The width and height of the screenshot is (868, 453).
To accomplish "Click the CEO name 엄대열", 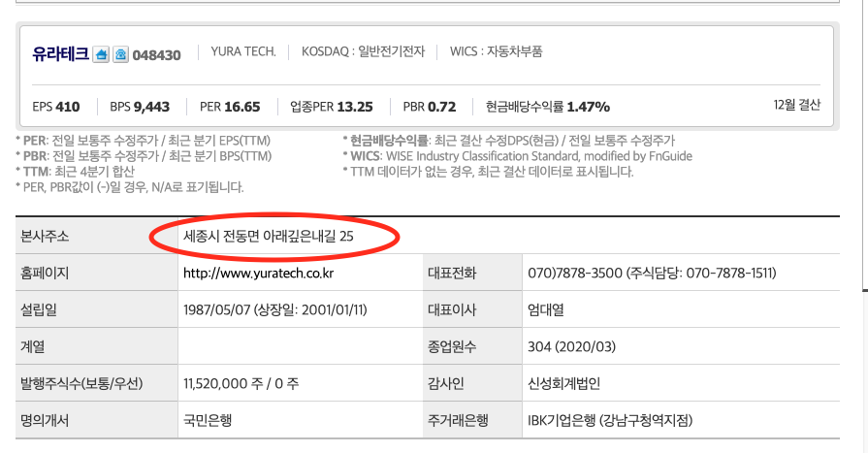I will pos(546,309).
